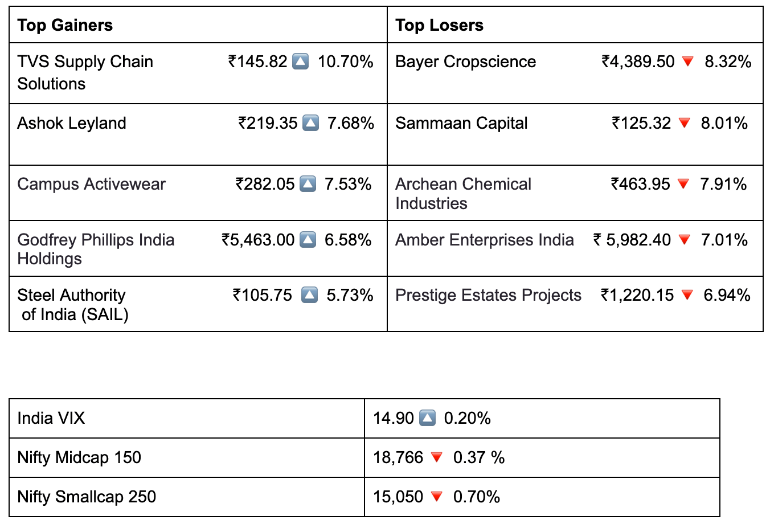Click the red down triangle for Sammaan Capital
This screenshot has width=770, height=532.
pyautogui.click(x=685, y=122)
